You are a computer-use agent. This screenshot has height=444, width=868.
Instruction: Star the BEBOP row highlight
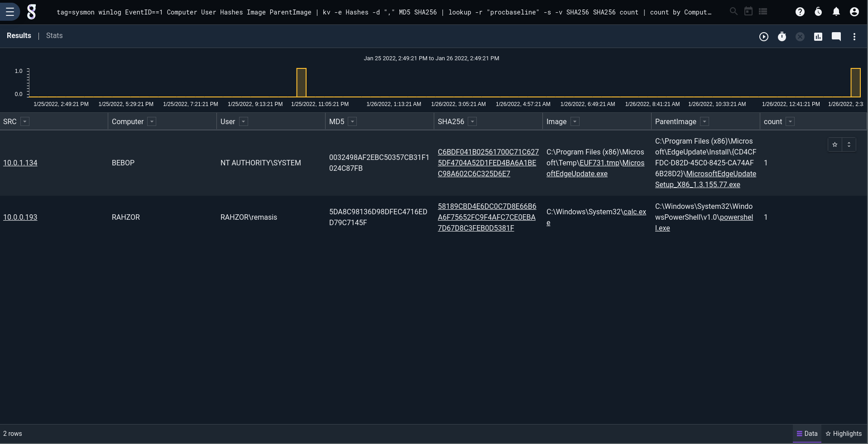[x=835, y=145]
